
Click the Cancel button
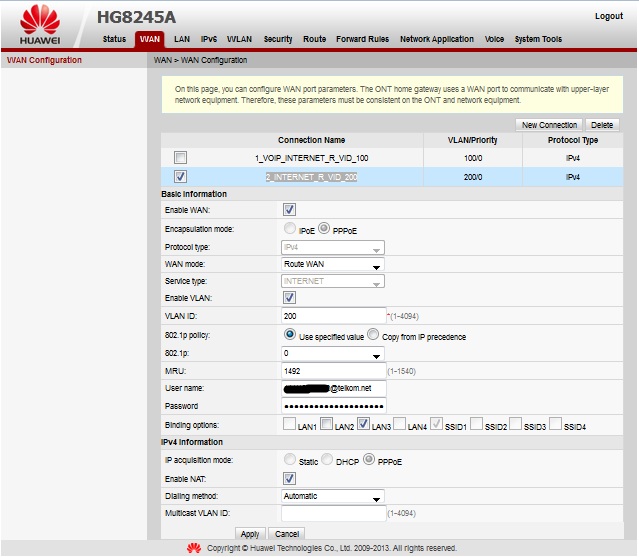point(286,534)
